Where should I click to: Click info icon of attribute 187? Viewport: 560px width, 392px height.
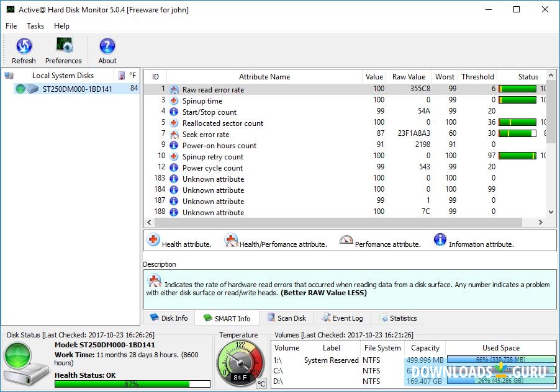tap(174, 201)
